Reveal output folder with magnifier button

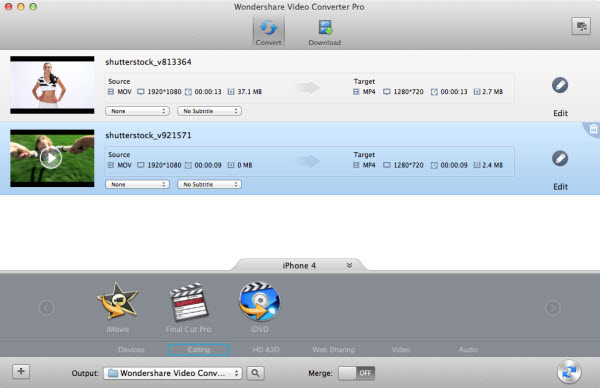click(255, 373)
